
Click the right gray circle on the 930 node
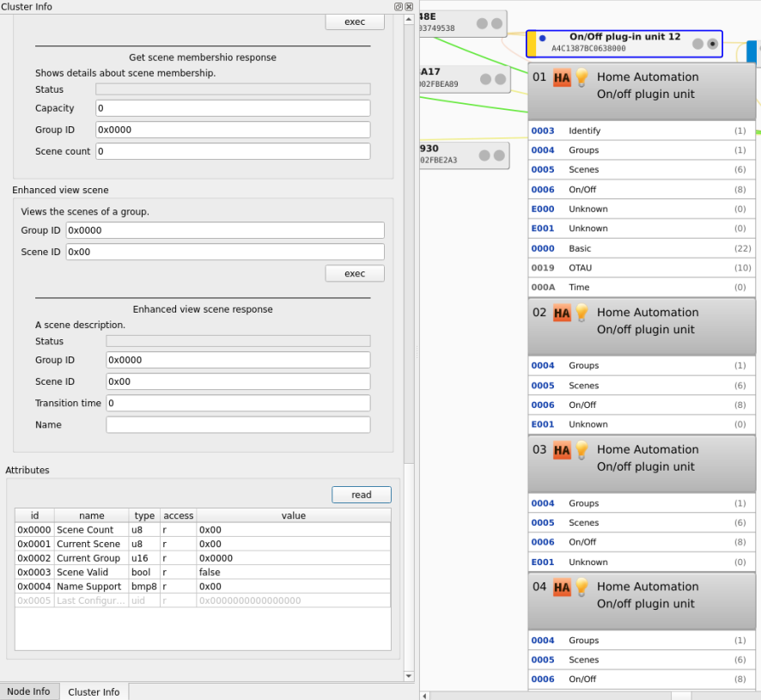tap(499, 155)
